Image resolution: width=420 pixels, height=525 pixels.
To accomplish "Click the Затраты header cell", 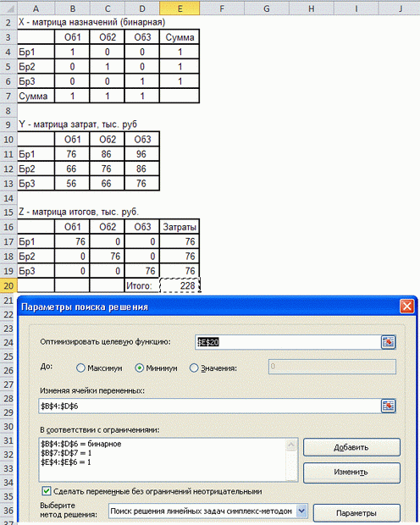I will [180, 227].
